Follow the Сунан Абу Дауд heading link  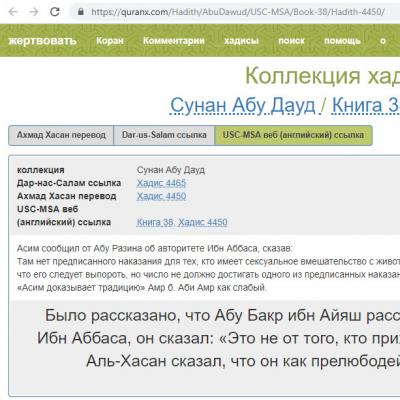pos(243,105)
